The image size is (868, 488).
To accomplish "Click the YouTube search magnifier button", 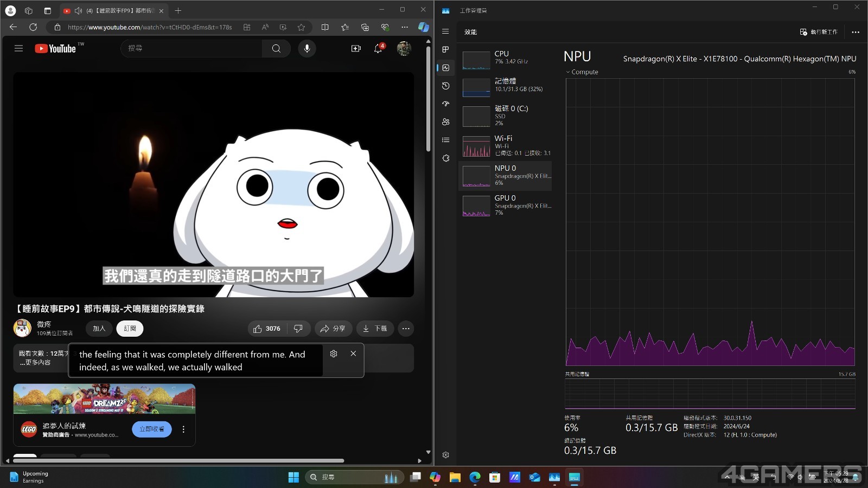I will click(x=276, y=48).
